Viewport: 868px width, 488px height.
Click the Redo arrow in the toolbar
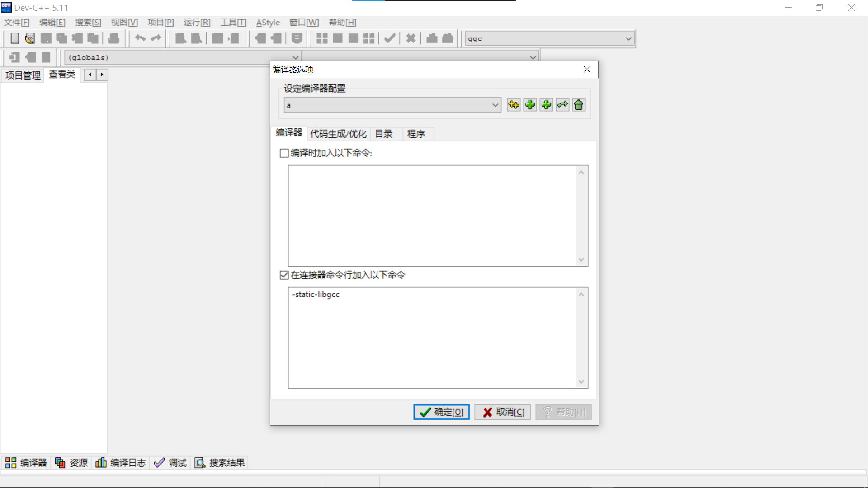click(156, 38)
